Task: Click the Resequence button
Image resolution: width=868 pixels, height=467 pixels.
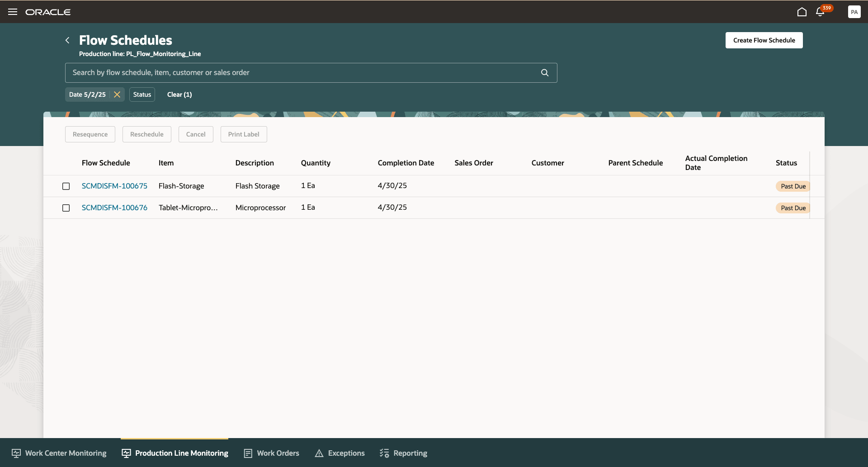Action: tap(90, 134)
